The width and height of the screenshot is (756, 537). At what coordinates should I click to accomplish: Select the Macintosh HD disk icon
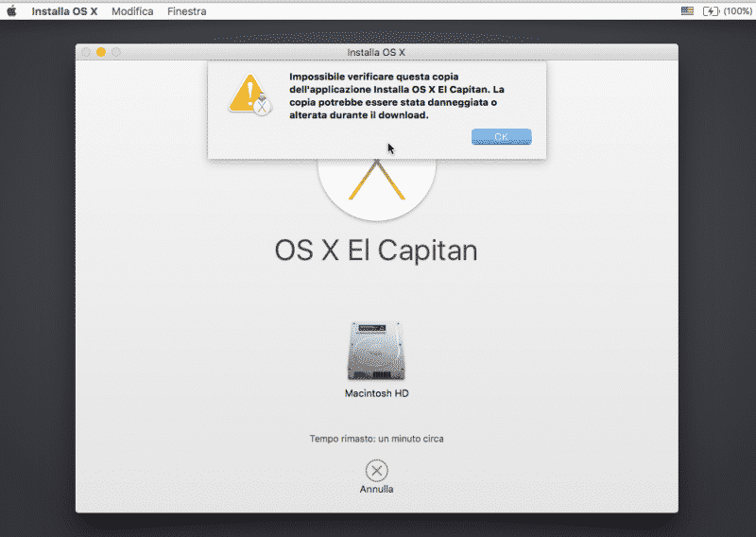[376, 351]
